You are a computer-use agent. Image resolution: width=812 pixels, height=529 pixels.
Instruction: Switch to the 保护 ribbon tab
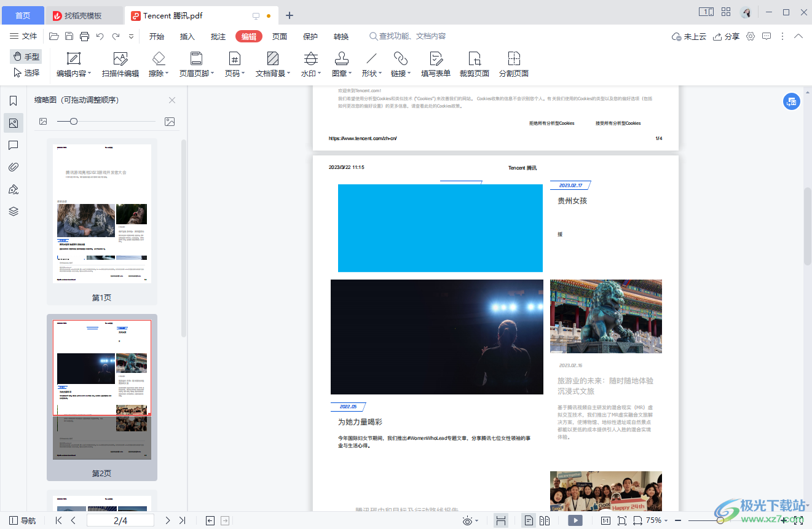tap(310, 36)
